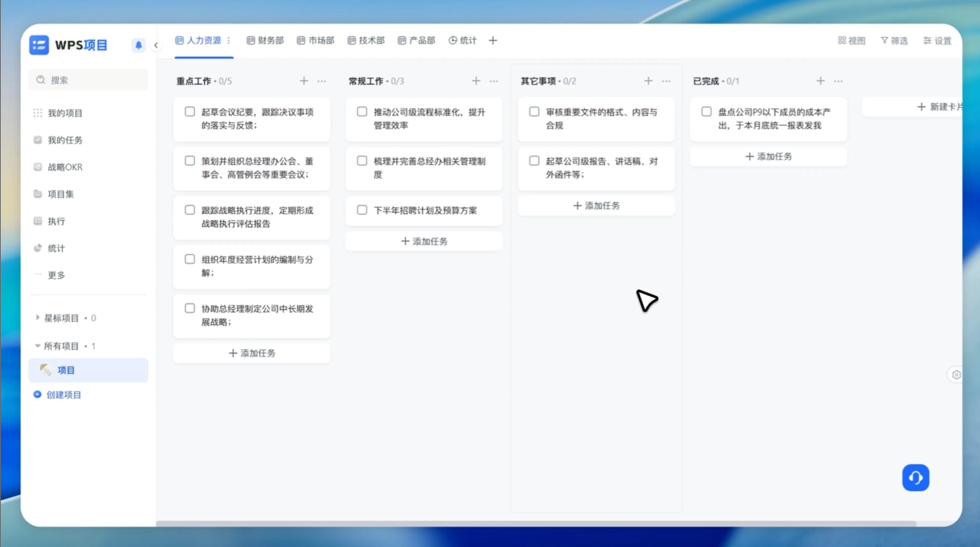Viewport: 980px width, 547px height.
Task: Click 添加任务 under the 已完成 column
Action: pos(768,156)
